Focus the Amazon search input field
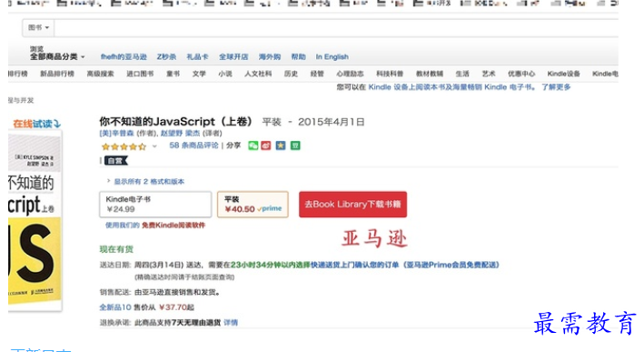 click(x=336, y=27)
